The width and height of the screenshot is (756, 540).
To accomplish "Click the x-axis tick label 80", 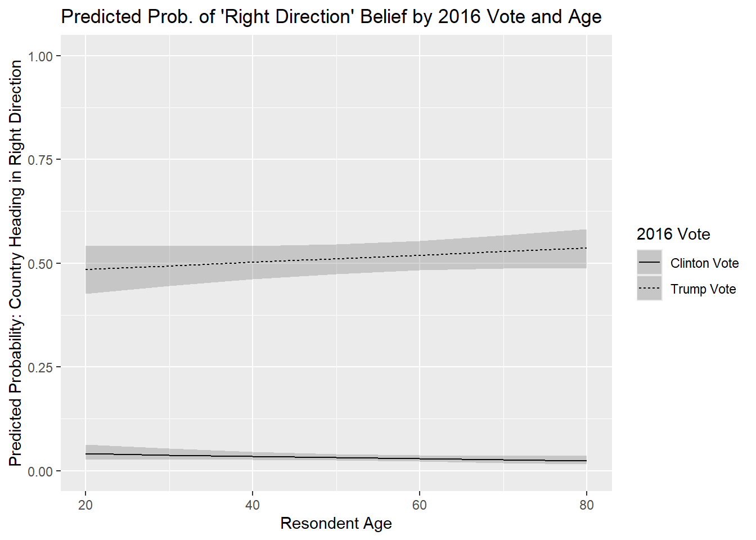I will pos(587,505).
